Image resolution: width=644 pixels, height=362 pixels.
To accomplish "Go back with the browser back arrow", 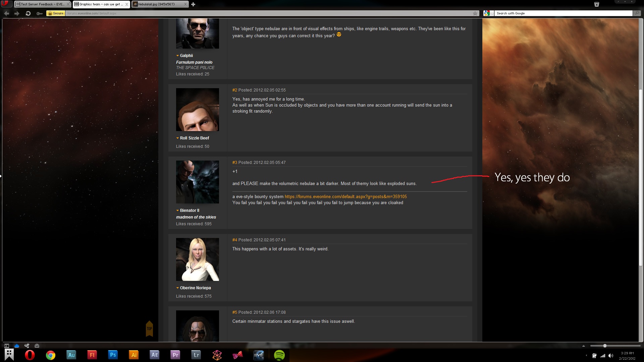I will click(x=6, y=13).
